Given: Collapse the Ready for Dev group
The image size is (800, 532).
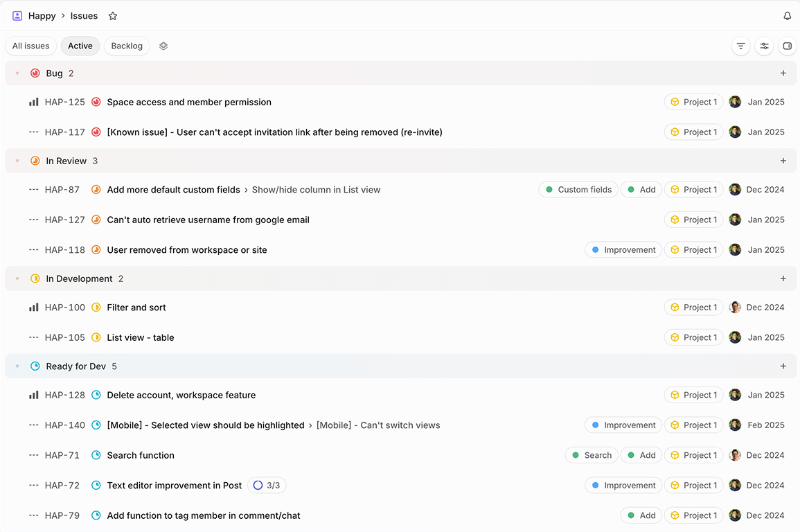Looking at the screenshot, I should (x=17, y=366).
